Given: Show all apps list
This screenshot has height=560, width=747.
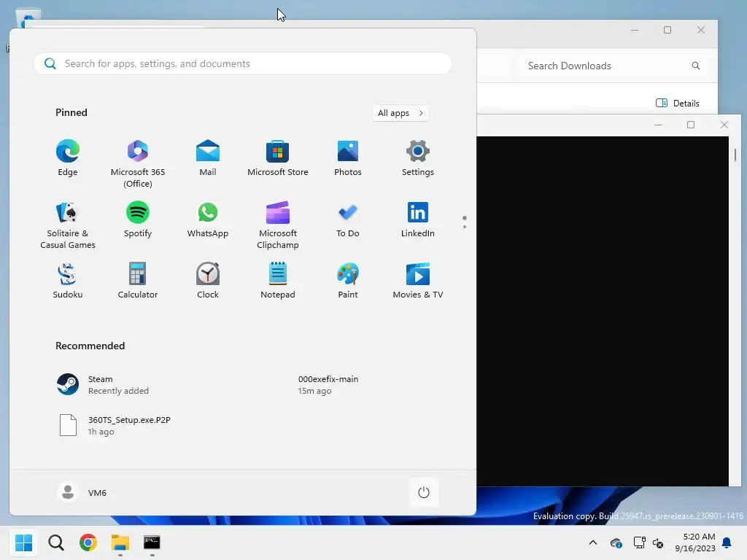Looking at the screenshot, I should tap(400, 113).
